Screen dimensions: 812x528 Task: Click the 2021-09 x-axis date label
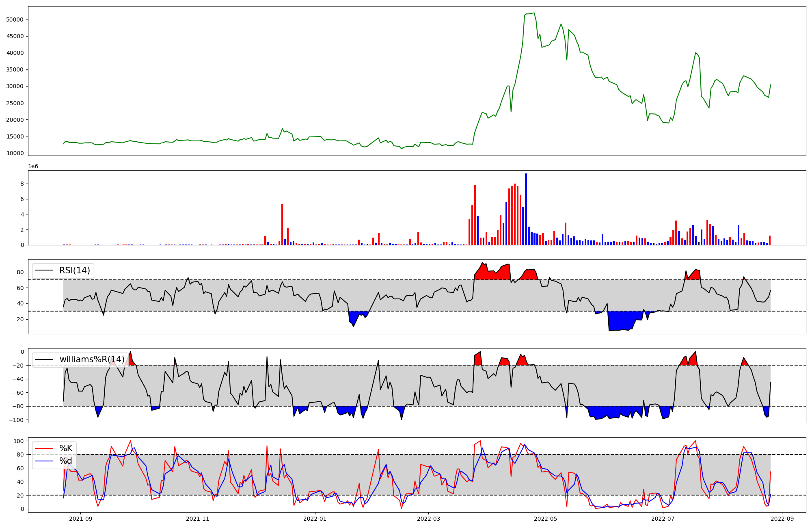coord(80,519)
